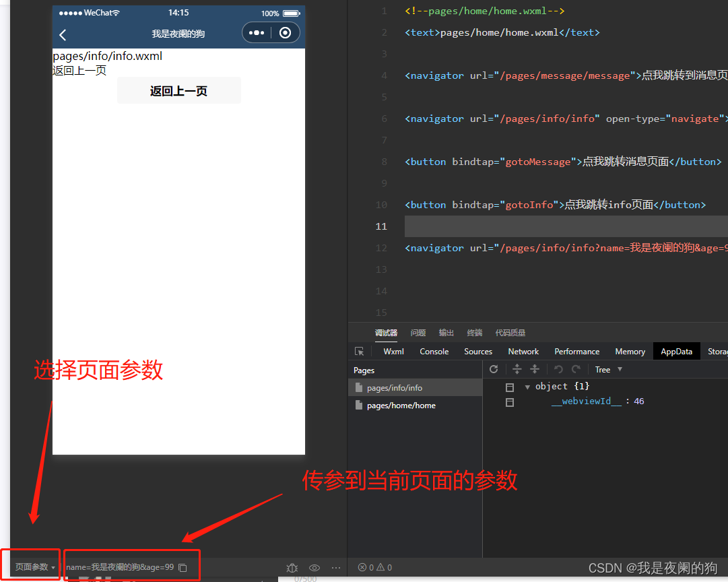Click the warning count triangle icon
This screenshot has width=728, height=582.
click(x=380, y=567)
